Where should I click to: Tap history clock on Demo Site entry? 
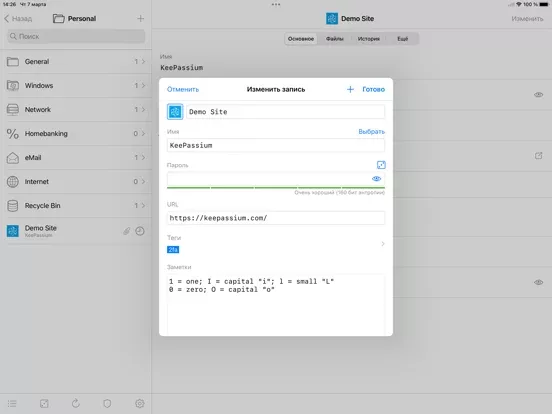(x=140, y=231)
